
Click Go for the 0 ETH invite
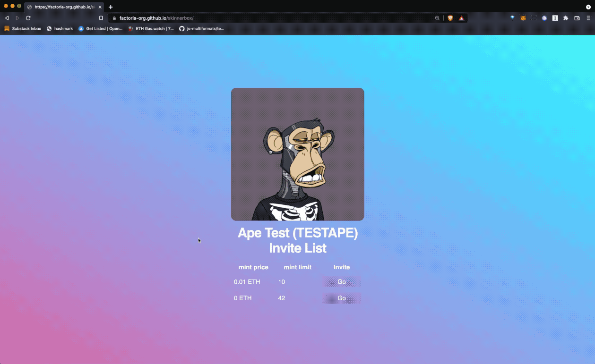(x=342, y=298)
